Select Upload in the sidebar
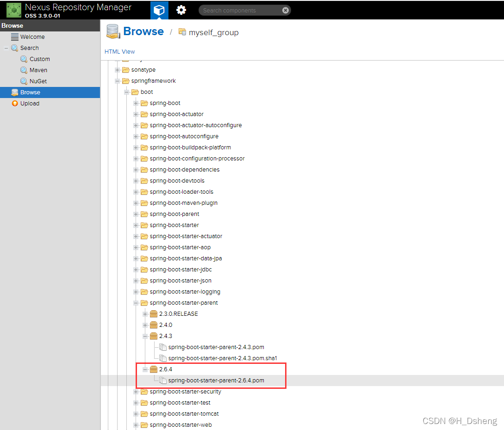Viewport: 504px width, 430px height. point(50,104)
